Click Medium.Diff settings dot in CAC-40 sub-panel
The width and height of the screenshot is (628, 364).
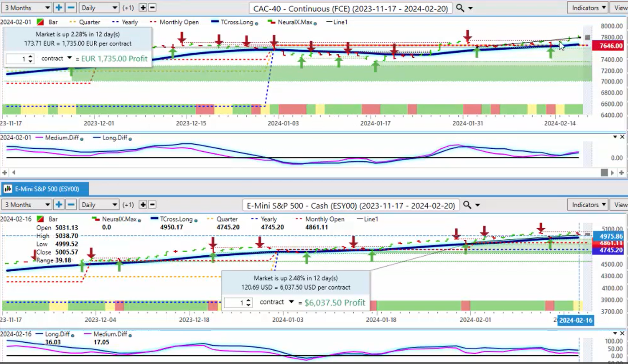click(82, 138)
